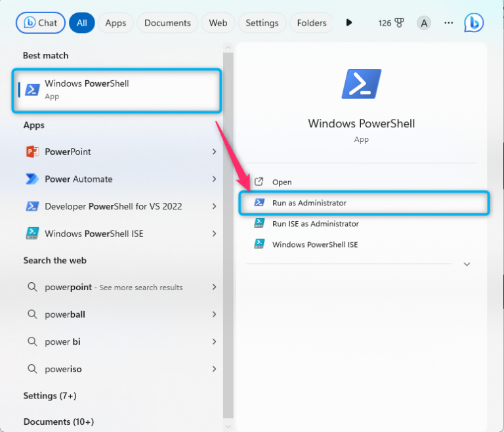The height and width of the screenshot is (432, 504).
Task: Choose Run ISE as Administrator
Action: 362,224
